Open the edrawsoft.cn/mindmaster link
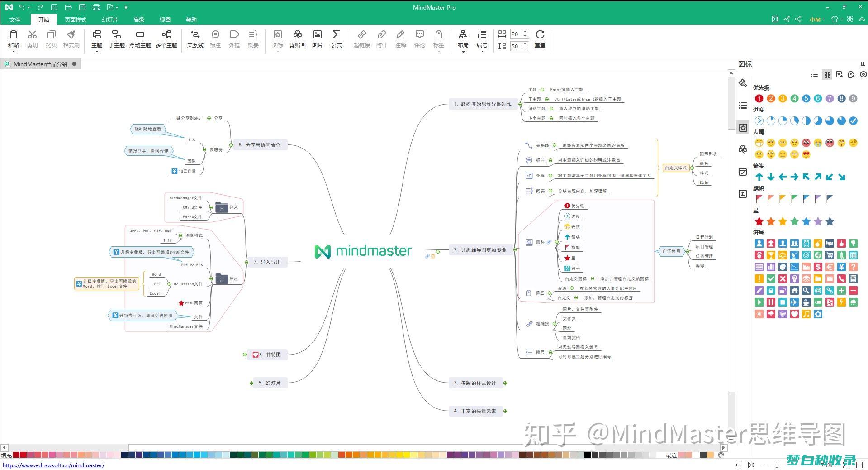 53,465
